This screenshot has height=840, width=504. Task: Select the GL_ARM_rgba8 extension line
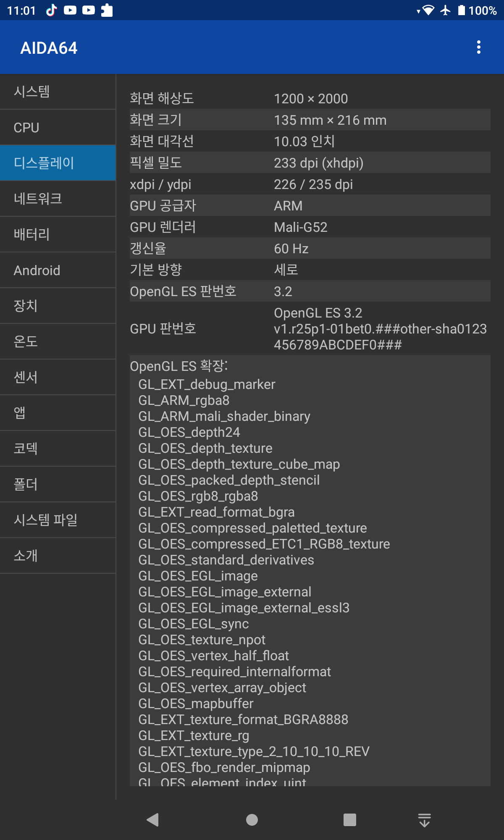click(184, 400)
